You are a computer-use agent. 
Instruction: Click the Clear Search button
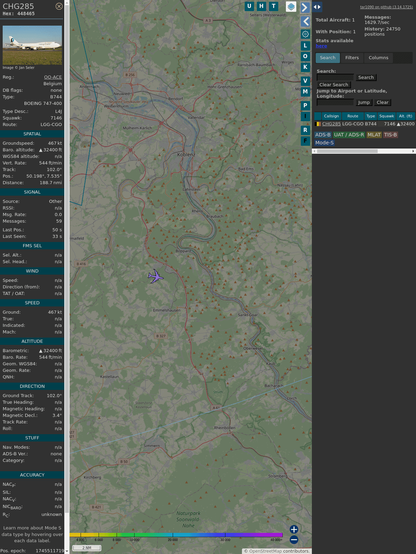point(334,84)
